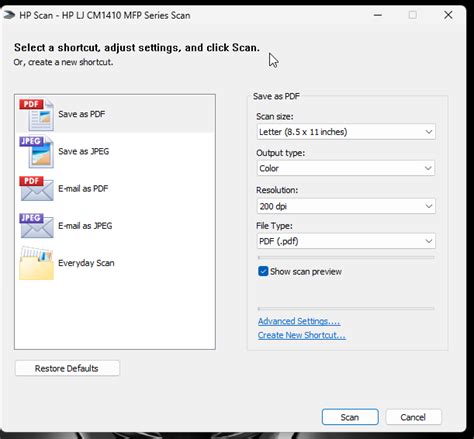474x439 pixels.
Task: Open the File Type dropdown
Action: 346,241
